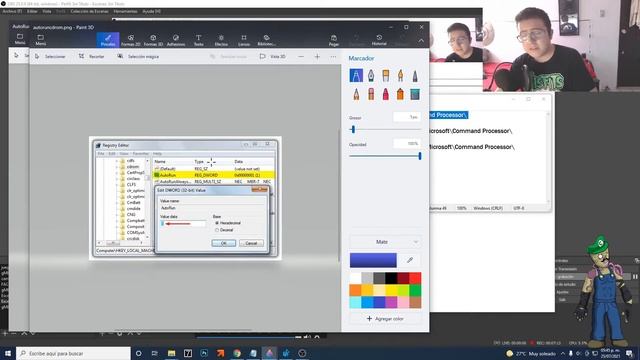Viewport: 640px width, 360px height.
Task: Select the pixel pen brush
Action: click(415, 76)
